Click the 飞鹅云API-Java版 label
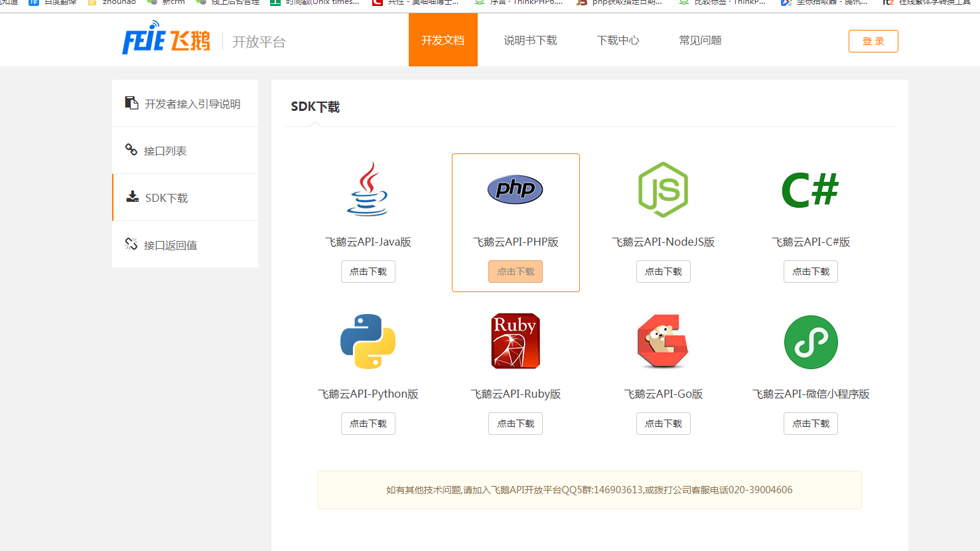Screen dimensions: 980x551 pyautogui.click(x=368, y=242)
